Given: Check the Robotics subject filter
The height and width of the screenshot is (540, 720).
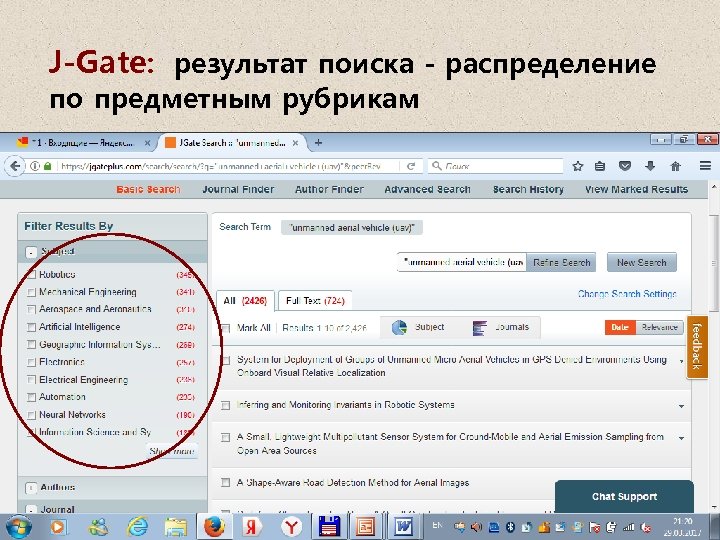Looking at the screenshot, I should (31, 275).
